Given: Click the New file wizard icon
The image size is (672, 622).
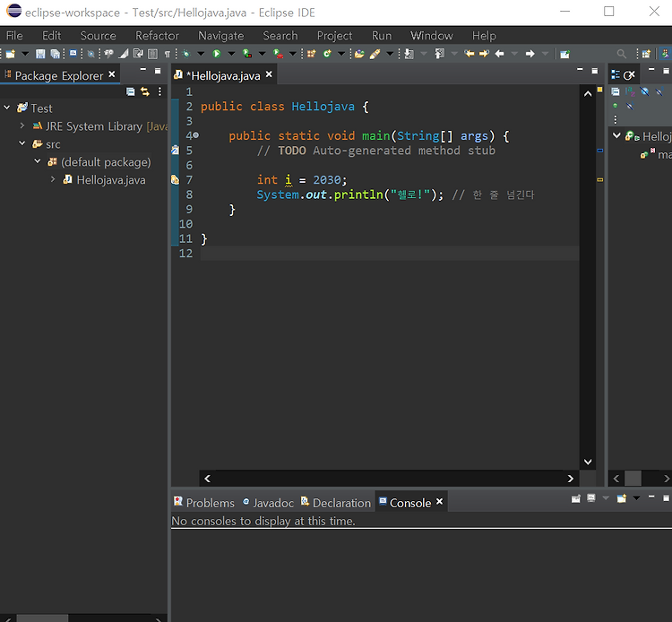Looking at the screenshot, I should (11, 54).
